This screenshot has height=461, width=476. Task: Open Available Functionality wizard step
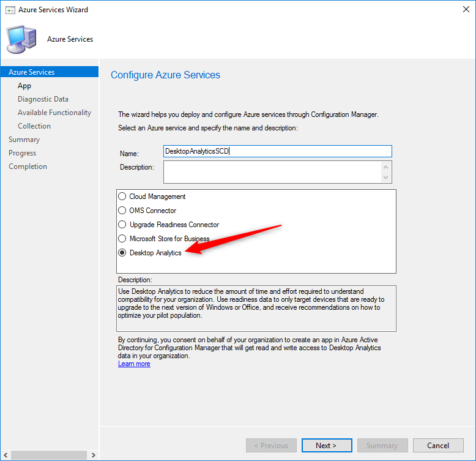click(54, 113)
